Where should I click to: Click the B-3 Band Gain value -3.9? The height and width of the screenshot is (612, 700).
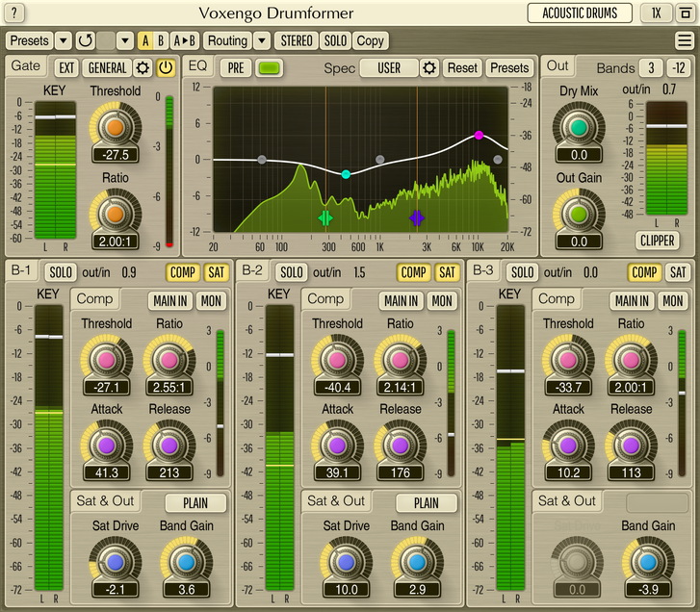(x=648, y=589)
